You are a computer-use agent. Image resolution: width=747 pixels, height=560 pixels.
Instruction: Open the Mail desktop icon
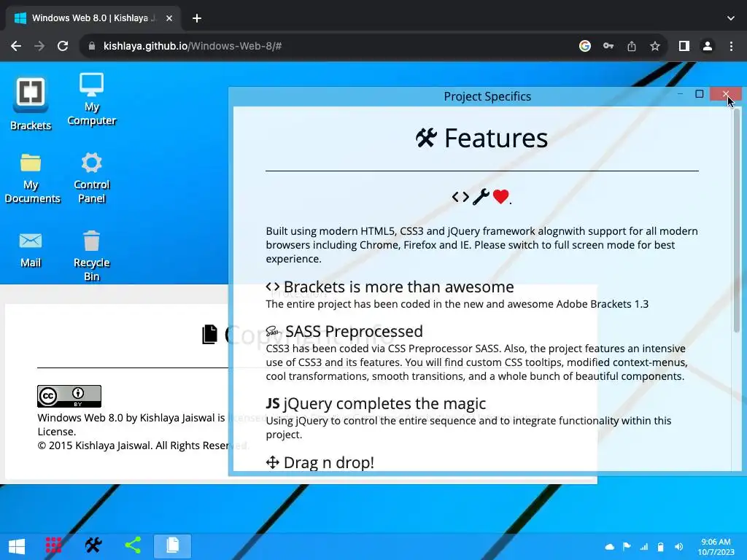tap(31, 249)
